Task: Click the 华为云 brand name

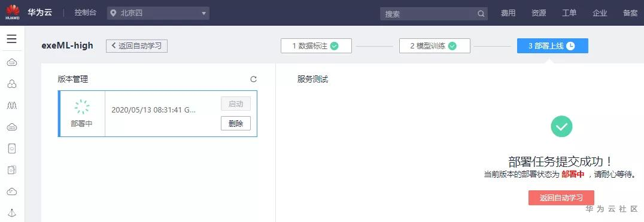Action: click(x=40, y=13)
